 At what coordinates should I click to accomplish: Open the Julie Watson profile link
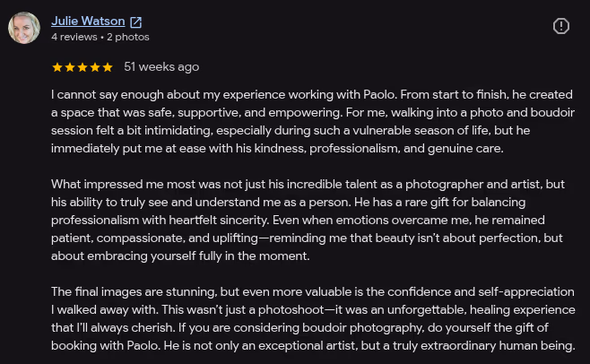point(88,22)
